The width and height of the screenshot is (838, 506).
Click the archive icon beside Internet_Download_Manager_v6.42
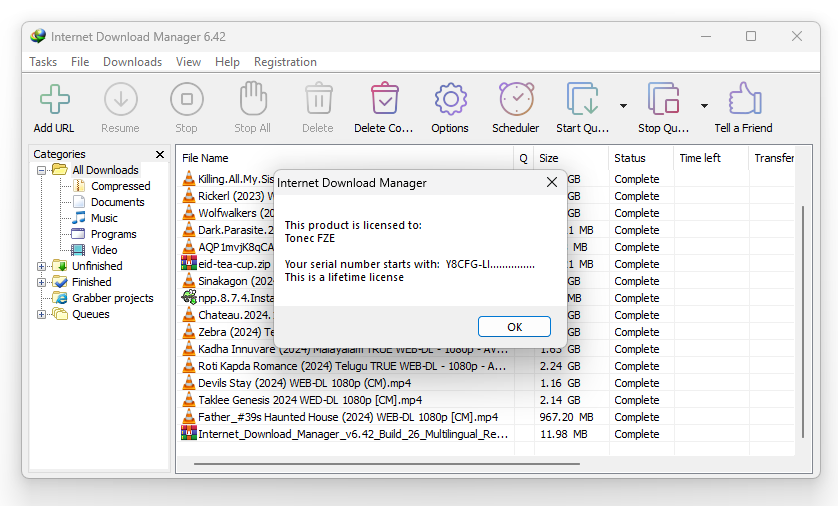[x=189, y=433]
